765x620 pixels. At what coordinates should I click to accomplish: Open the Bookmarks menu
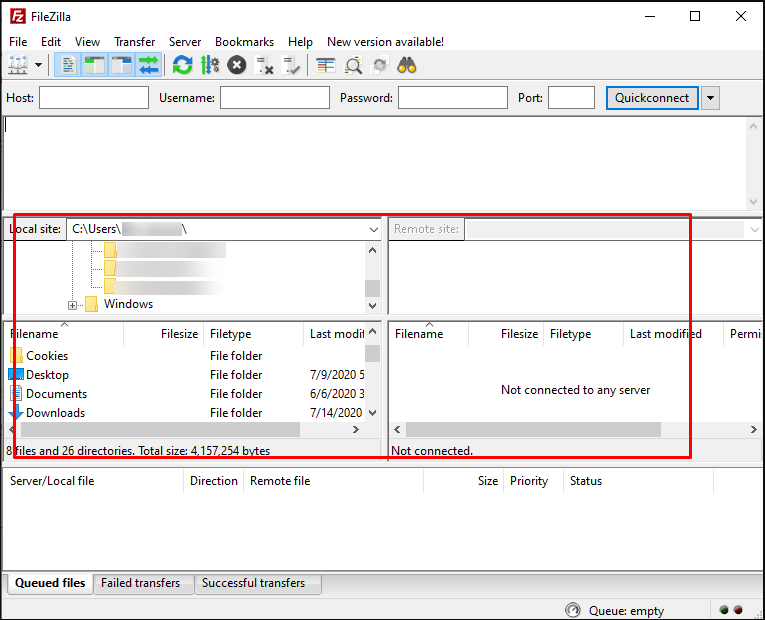pyautogui.click(x=244, y=42)
